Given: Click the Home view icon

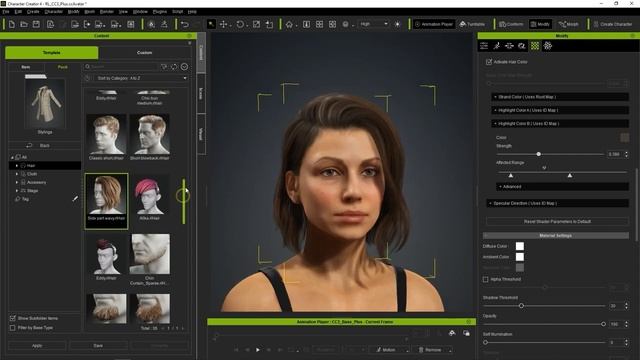Looking at the screenshot, I should [289, 24].
